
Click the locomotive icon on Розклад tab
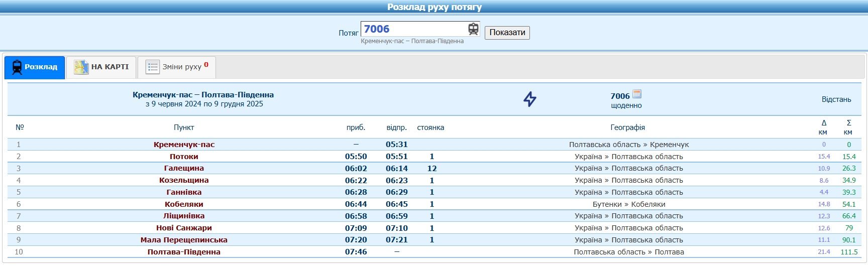click(x=17, y=67)
